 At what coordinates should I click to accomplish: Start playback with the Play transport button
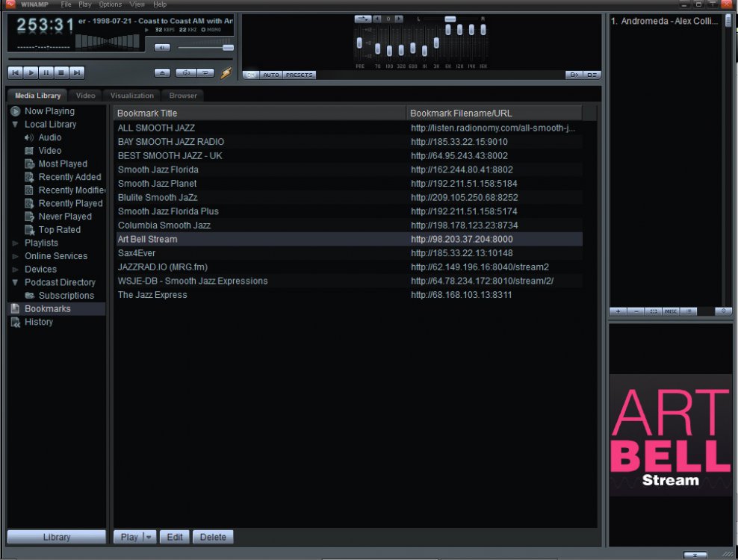coord(31,72)
